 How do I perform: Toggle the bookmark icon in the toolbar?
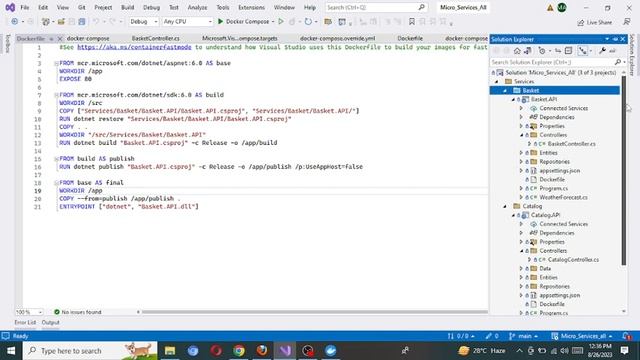pos(412,22)
